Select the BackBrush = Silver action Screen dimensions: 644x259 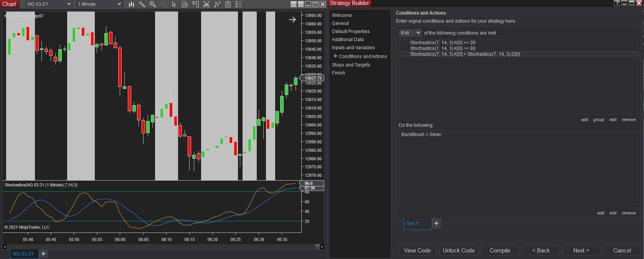tap(421, 134)
